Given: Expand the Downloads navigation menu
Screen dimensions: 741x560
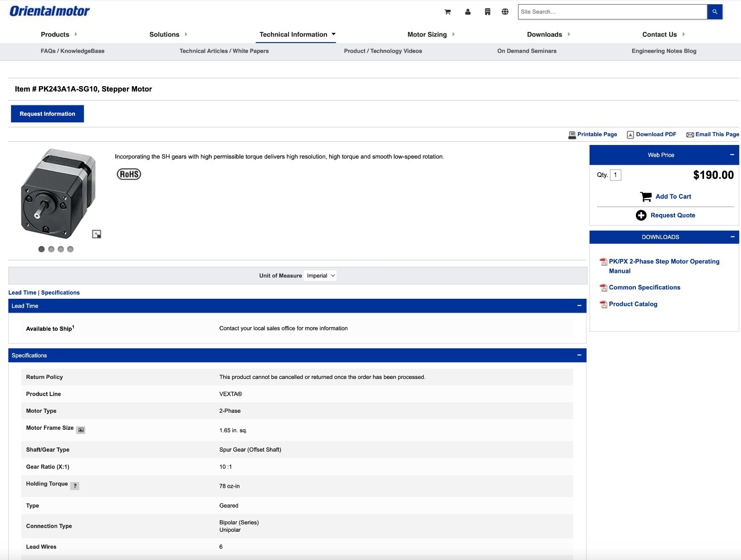Looking at the screenshot, I should pyautogui.click(x=548, y=34).
